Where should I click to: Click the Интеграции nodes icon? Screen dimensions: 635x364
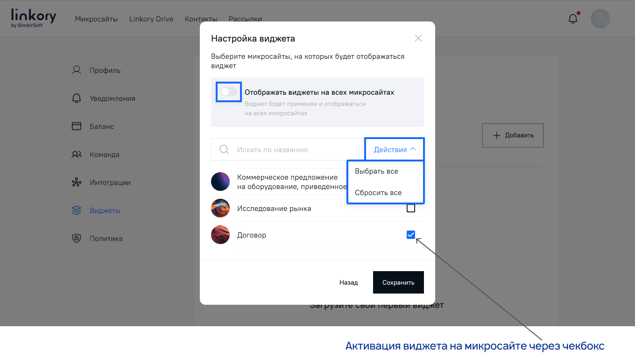point(76,182)
